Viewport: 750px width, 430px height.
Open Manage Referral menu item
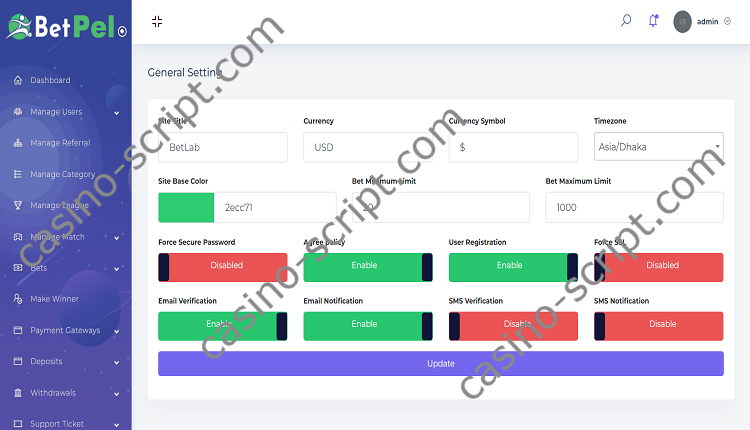[x=60, y=143]
